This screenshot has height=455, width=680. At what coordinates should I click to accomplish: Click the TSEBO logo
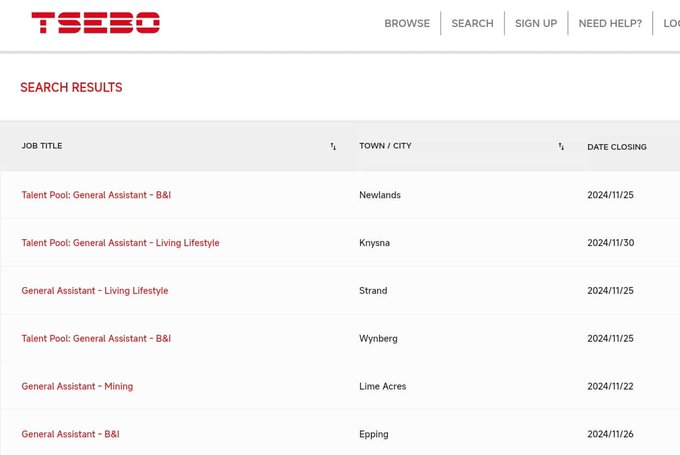[96, 23]
